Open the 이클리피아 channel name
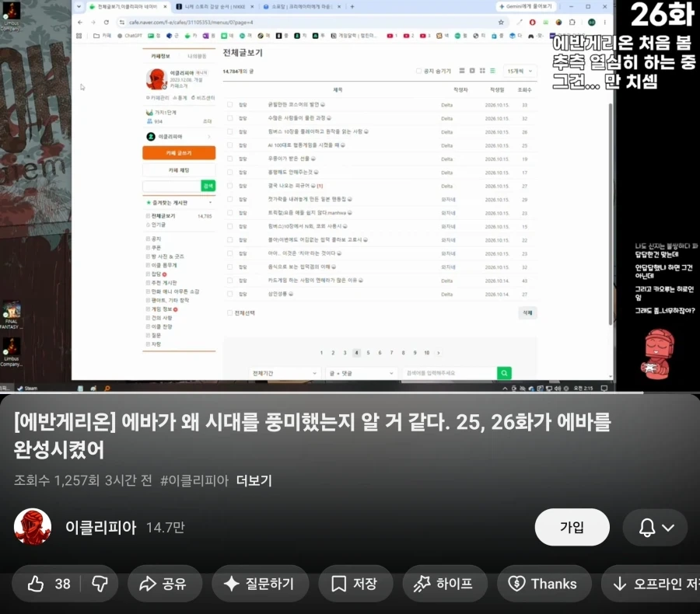 tap(100, 528)
